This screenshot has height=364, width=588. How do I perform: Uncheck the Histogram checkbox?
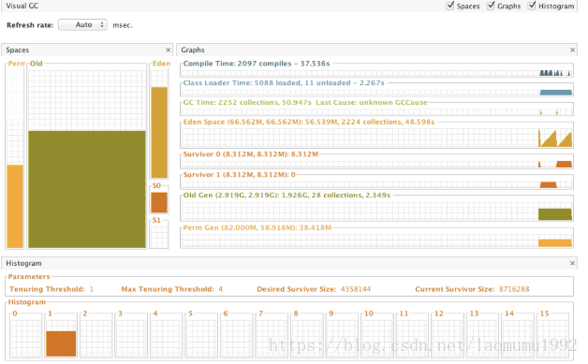[532, 6]
